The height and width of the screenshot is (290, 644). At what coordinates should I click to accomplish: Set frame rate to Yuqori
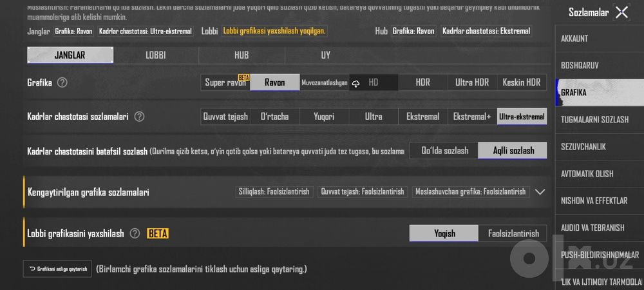[x=325, y=117]
